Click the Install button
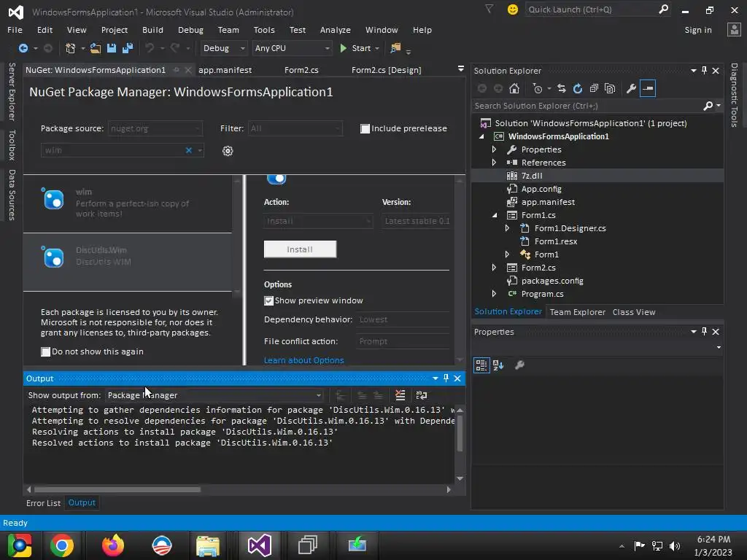Image resolution: width=747 pixels, height=560 pixels. pyautogui.click(x=300, y=249)
